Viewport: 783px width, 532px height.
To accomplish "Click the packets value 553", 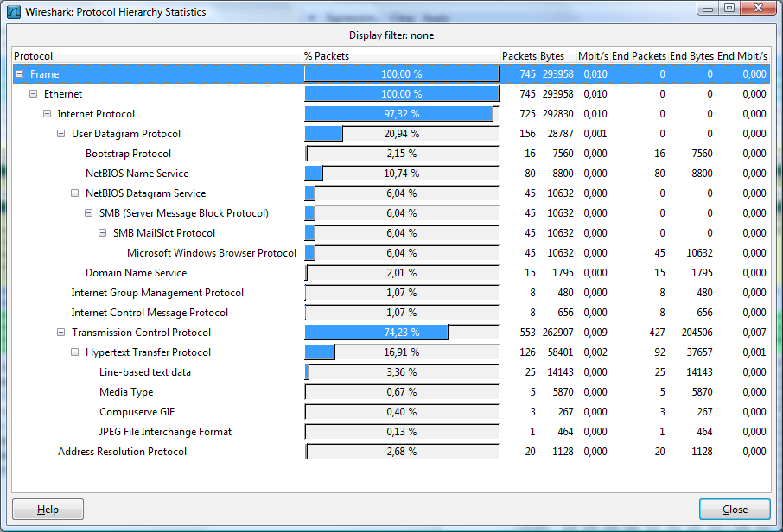I will pos(527,332).
